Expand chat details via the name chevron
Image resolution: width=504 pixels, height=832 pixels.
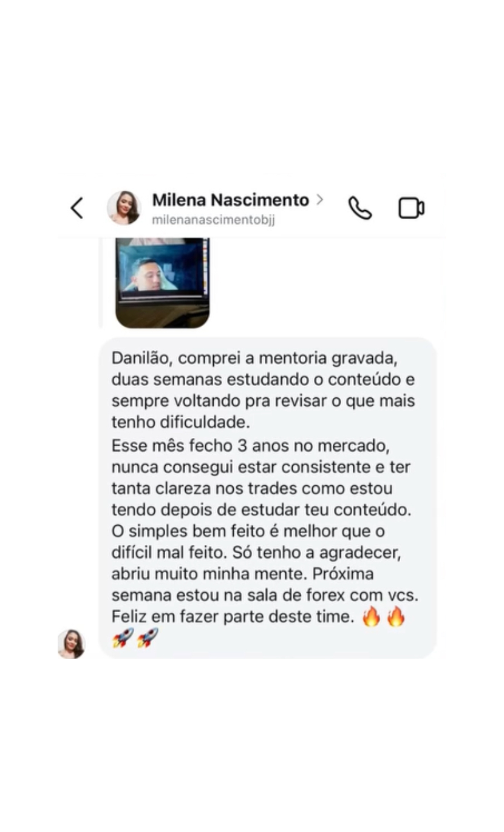coord(320,199)
